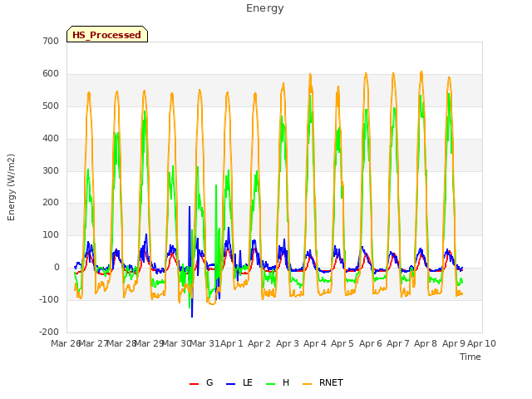The width and height of the screenshot is (532, 399).
Task: Click the Apr 3 x-axis label
Action: click(288, 343)
